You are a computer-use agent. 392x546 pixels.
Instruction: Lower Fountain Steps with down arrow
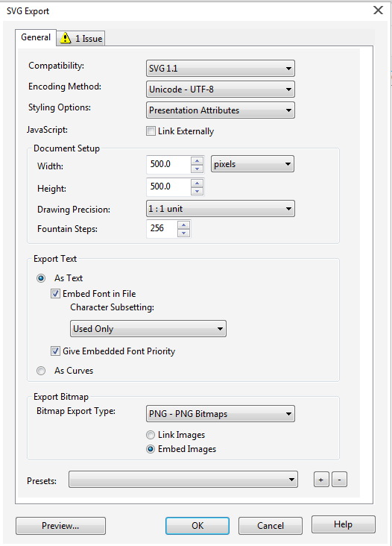183,233
